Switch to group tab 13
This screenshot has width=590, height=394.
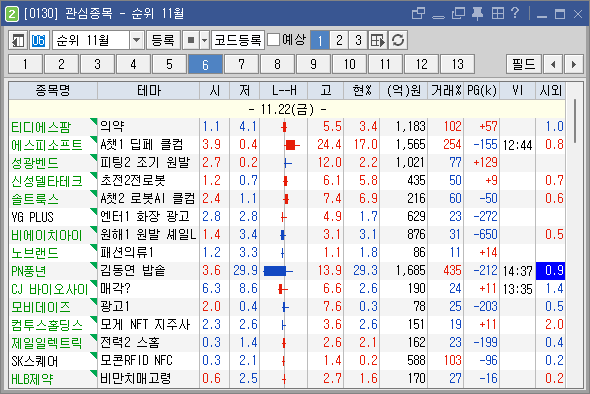pyautogui.click(x=458, y=64)
